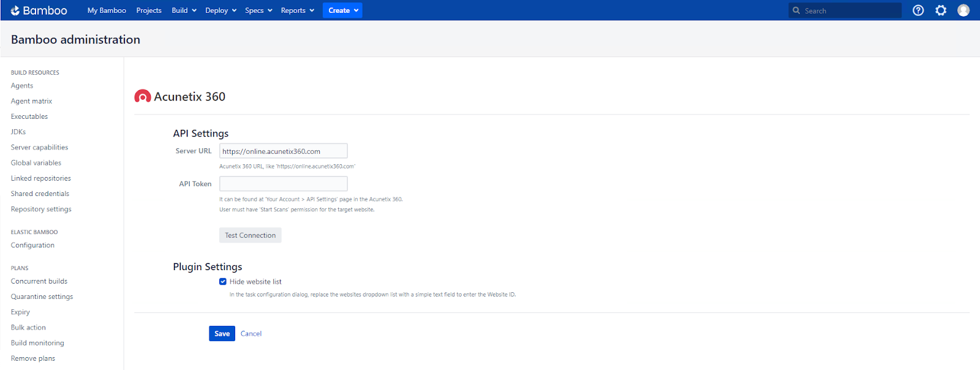Screen dimensions: 980x370
Task: Click the Bamboo administration title
Action: click(75, 39)
